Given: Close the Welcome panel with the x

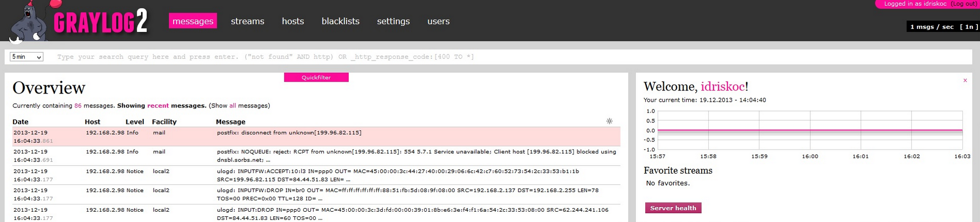Looking at the screenshot, I should pos(965,81).
